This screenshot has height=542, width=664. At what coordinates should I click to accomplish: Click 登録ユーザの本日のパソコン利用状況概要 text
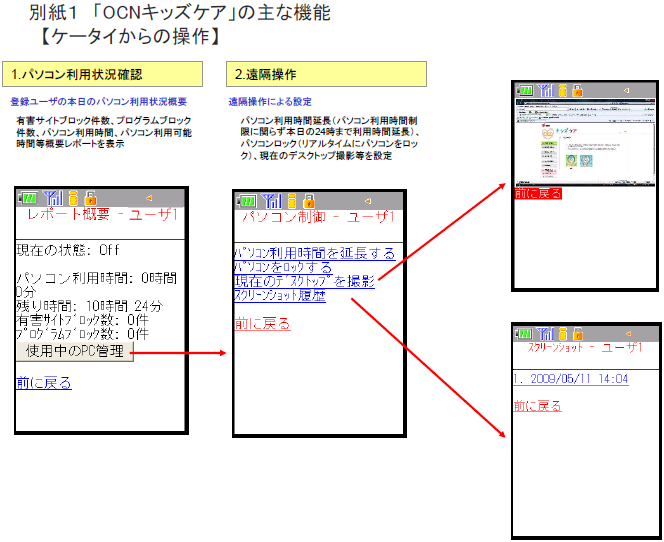(x=99, y=102)
